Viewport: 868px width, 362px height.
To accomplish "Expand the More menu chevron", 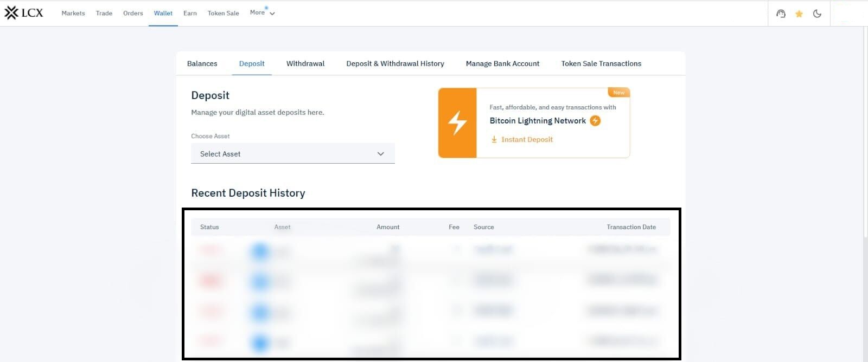I will point(272,14).
